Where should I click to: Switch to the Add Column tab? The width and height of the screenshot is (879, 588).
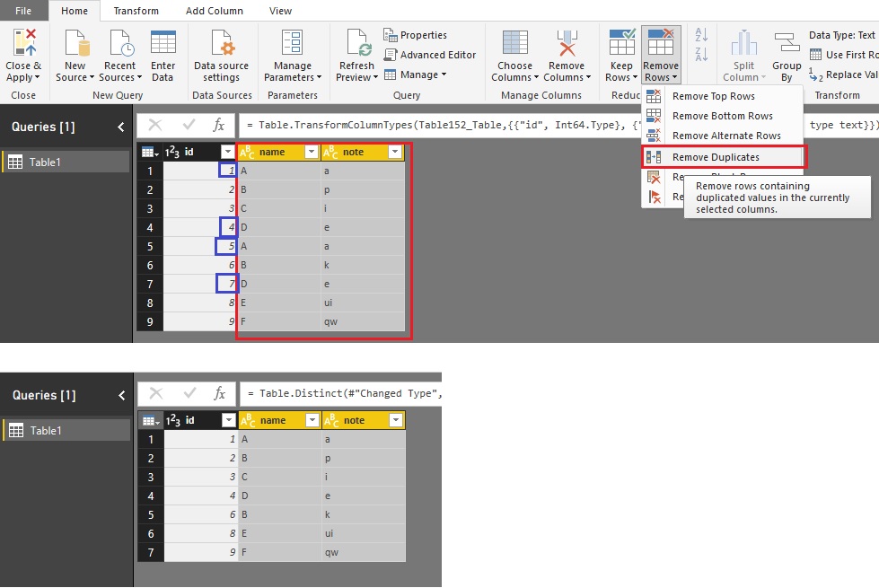pos(215,11)
